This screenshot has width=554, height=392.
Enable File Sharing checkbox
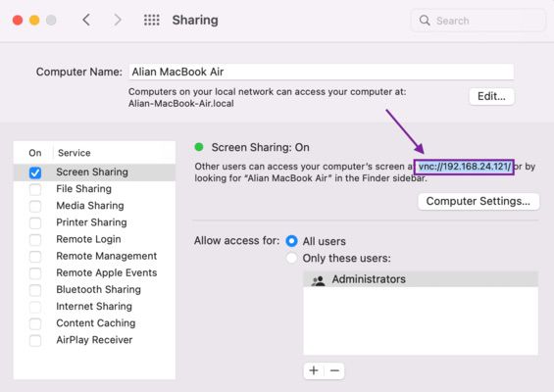[35, 189]
